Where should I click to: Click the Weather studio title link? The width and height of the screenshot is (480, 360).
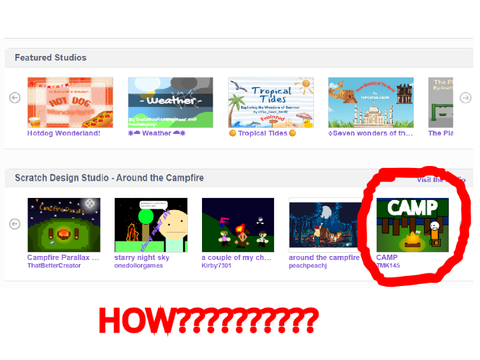tap(157, 133)
